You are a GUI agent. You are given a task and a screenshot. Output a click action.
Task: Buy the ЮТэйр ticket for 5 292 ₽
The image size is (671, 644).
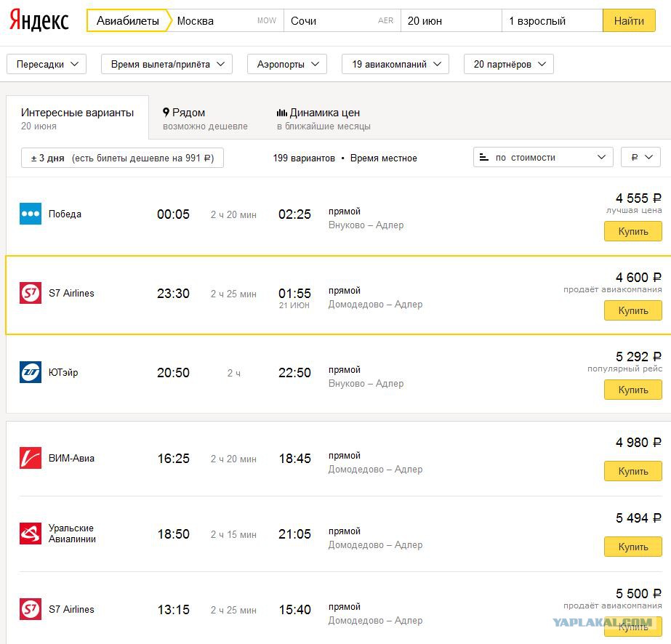(633, 390)
